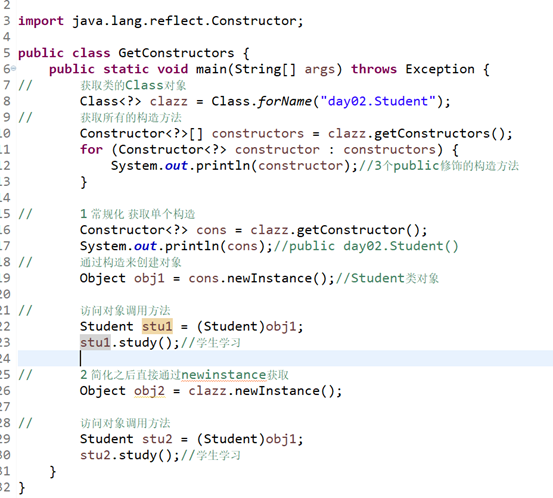553x498 pixels.
Task: Click the comment 获取所有的构造方法
Action: tap(131, 117)
